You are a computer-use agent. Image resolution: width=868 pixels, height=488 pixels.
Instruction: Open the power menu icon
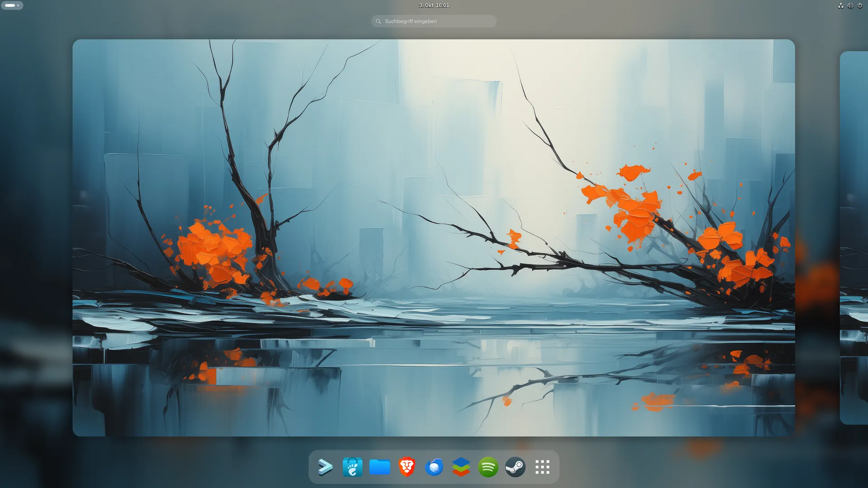click(860, 5)
